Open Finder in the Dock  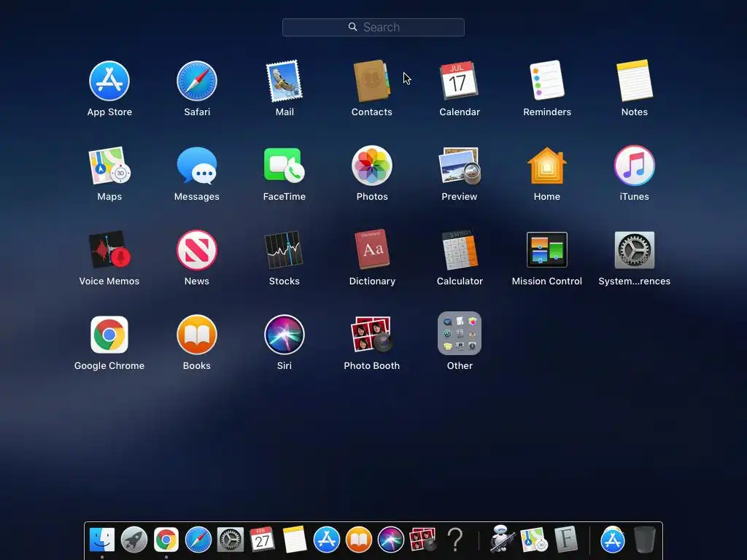102,540
